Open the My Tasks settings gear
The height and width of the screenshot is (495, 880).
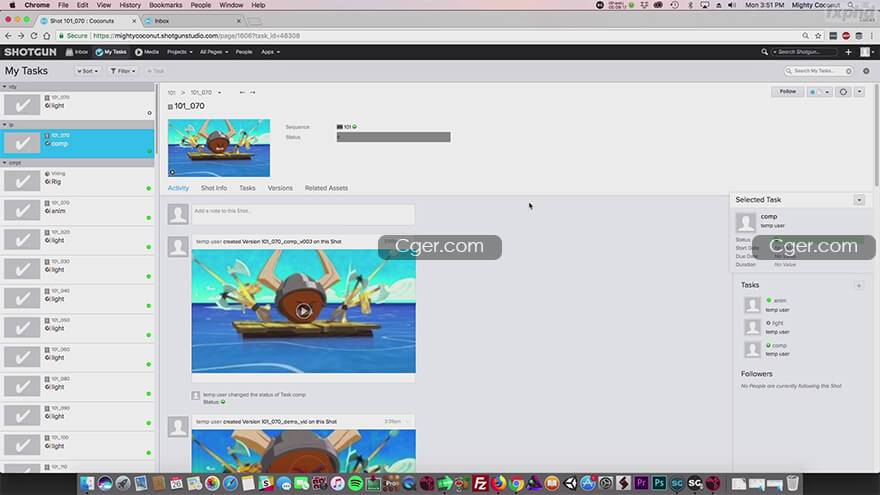[x=866, y=71]
